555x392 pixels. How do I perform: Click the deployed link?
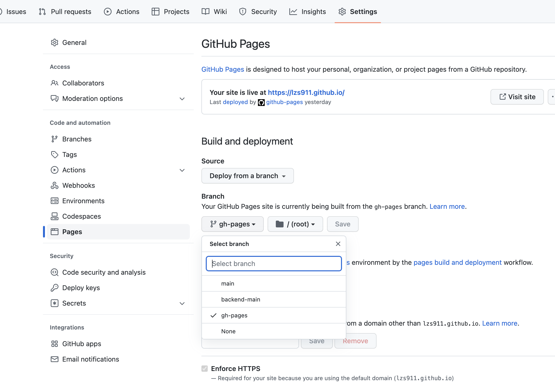point(235,102)
